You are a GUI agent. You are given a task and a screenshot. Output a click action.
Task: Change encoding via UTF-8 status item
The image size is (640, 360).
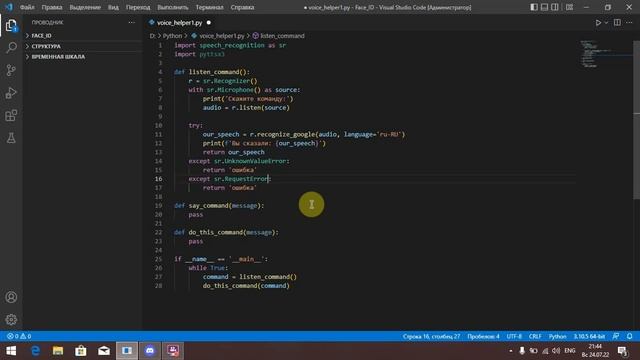click(514, 336)
